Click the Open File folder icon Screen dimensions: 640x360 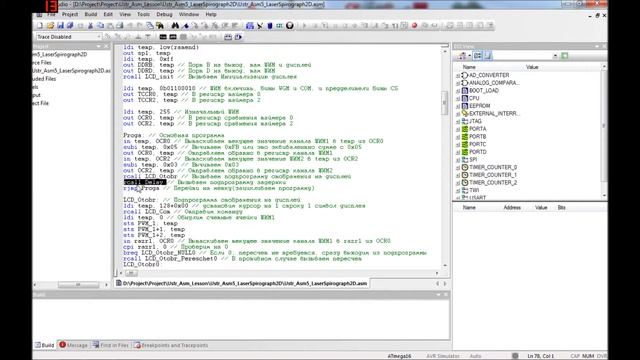tap(50, 25)
